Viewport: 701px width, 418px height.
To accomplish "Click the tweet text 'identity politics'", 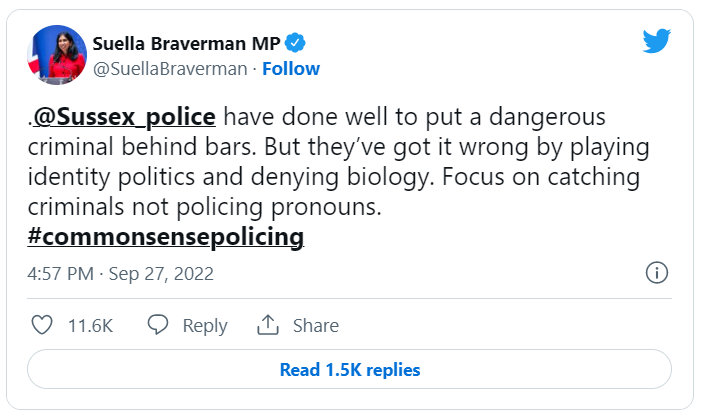I will coord(99,177).
